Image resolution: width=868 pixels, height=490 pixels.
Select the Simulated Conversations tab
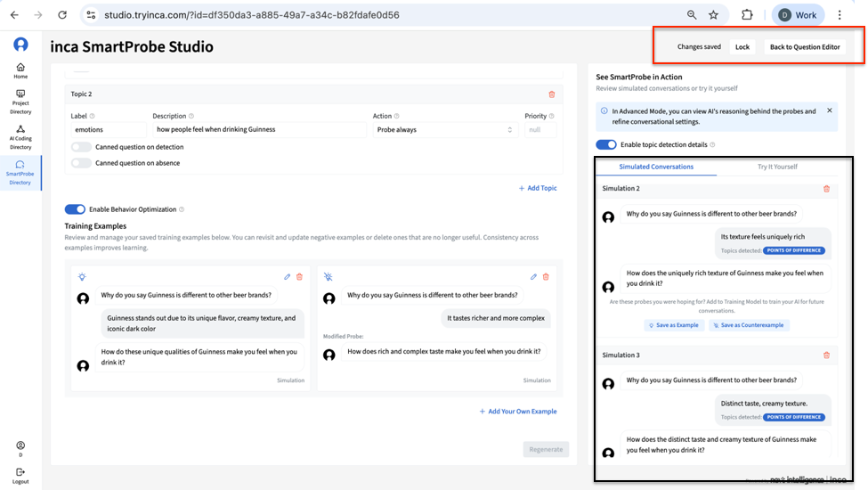[x=657, y=167]
